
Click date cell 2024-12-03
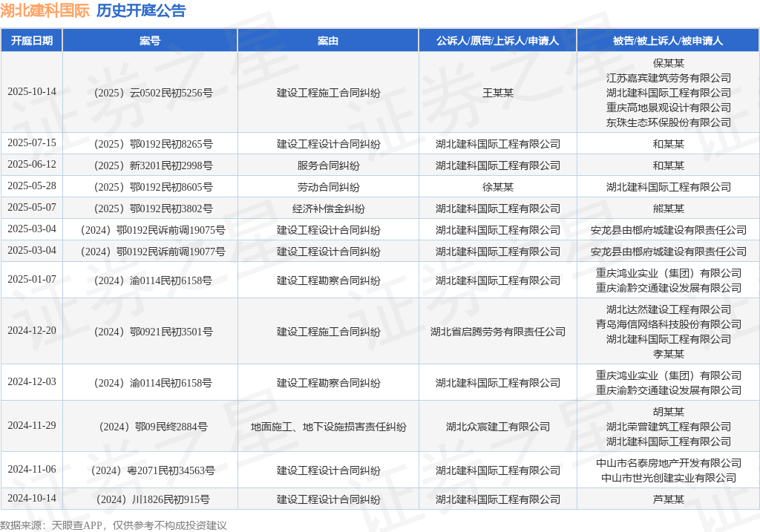31,382
